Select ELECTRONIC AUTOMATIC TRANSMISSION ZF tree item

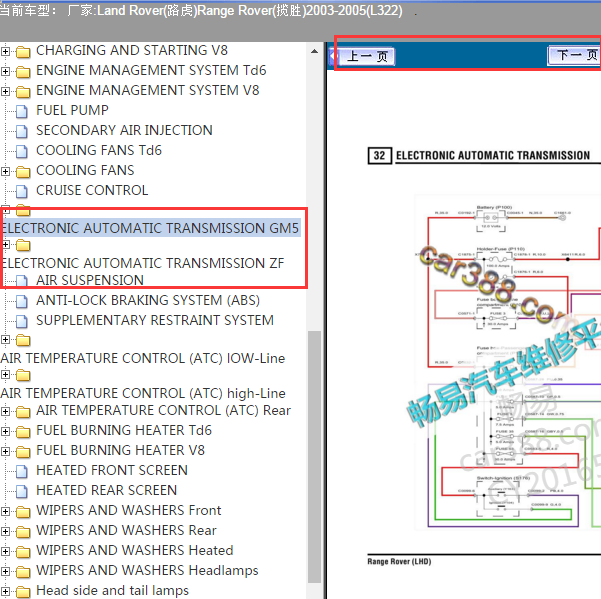(x=143, y=263)
